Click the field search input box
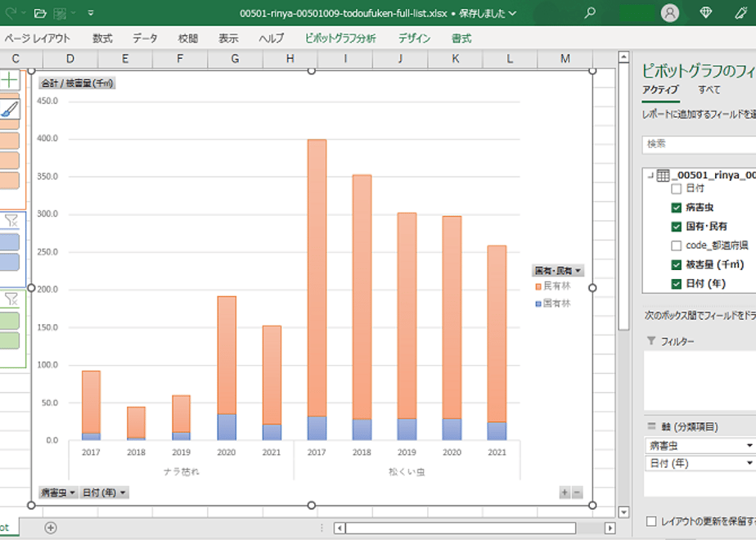Viewport: 756px width, 540px height. 699,144
